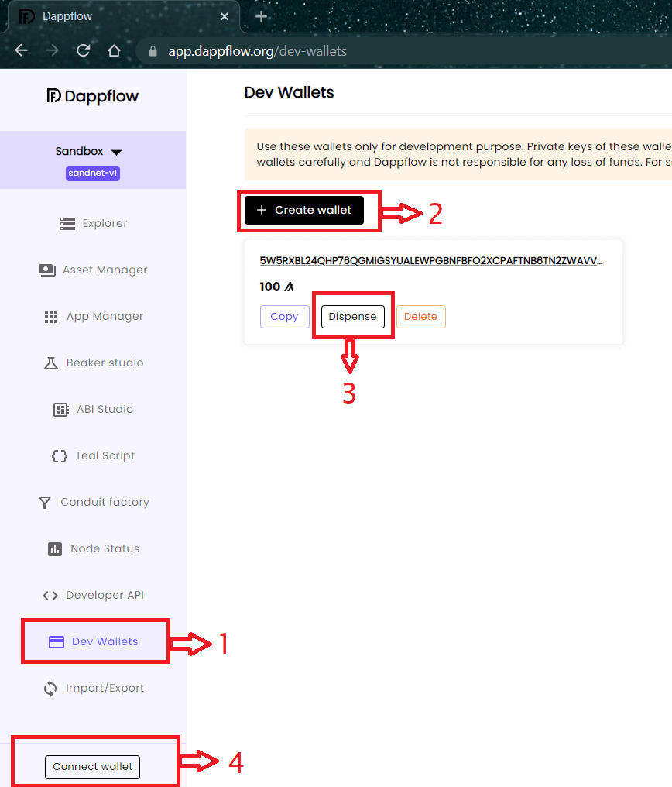Open Asset Manager from sidebar

[x=105, y=270]
